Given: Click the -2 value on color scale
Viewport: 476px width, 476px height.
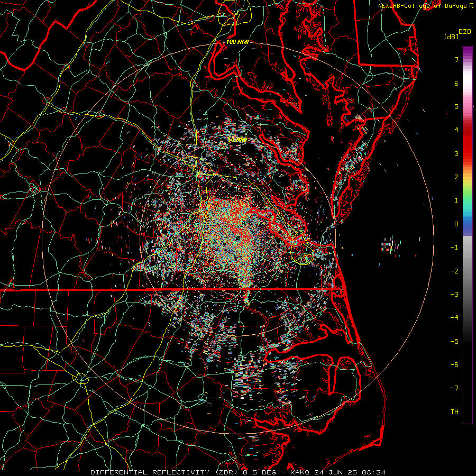Looking at the screenshot, I should 454,271.
